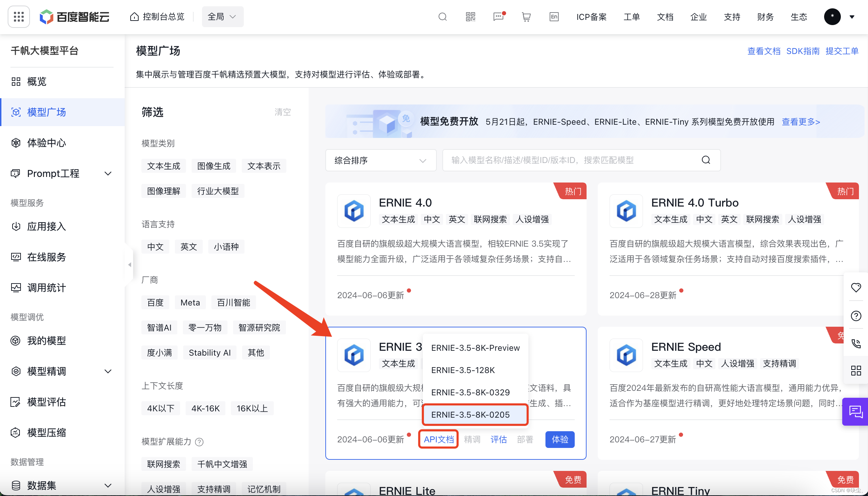868x496 pixels.
Task: Open the app grid launcher icon
Action: click(19, 17)
